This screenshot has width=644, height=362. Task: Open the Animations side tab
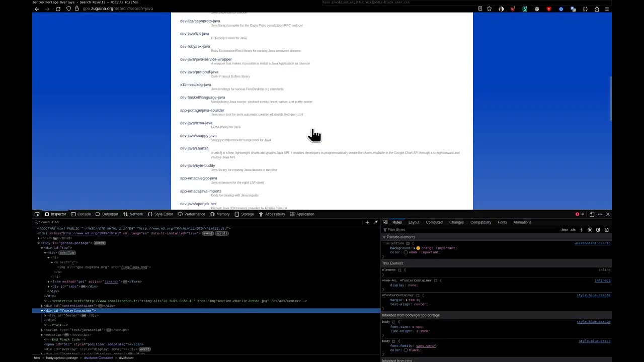tap(522, 222)
